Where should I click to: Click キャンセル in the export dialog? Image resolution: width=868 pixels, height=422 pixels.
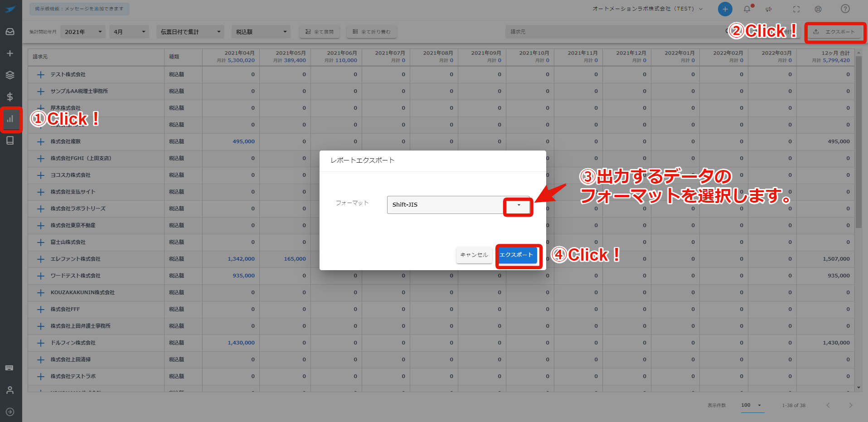(x=474, y=255)
